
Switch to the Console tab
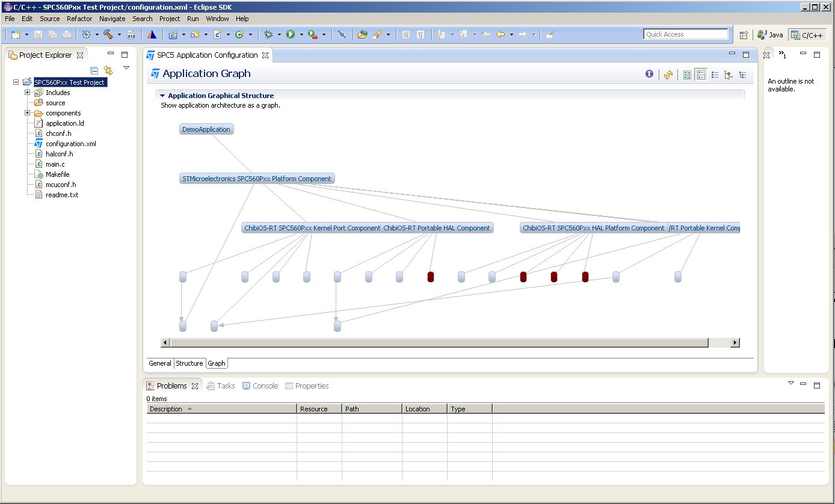(x=260, y=386)
